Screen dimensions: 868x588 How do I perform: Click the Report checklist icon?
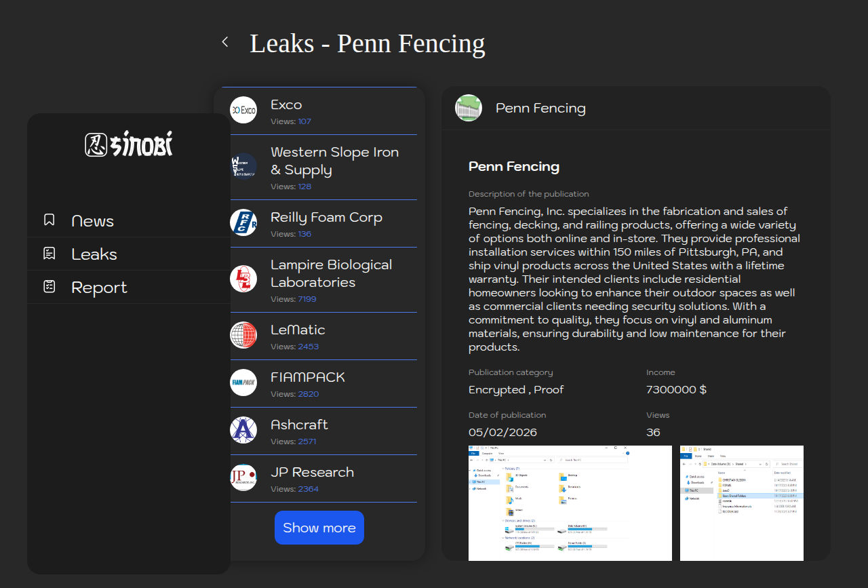pyautogui.click(x=50, y=287)
